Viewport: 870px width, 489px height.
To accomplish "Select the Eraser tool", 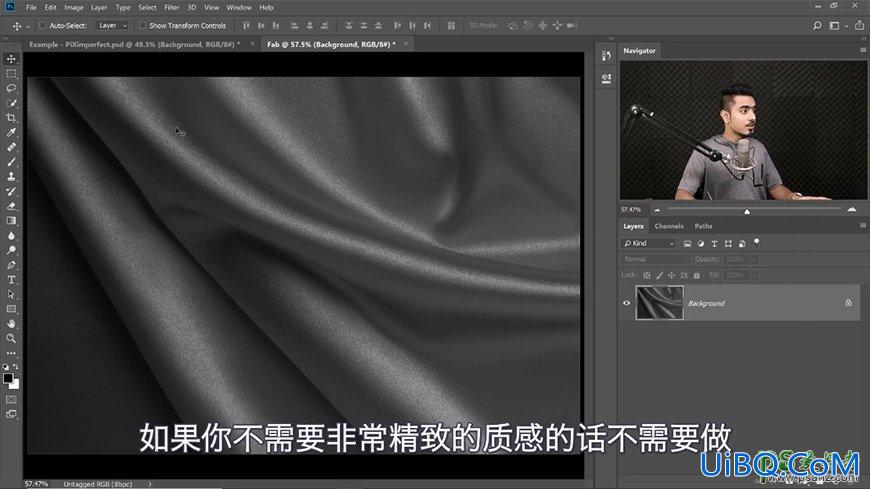I will (x=11, y=206).
